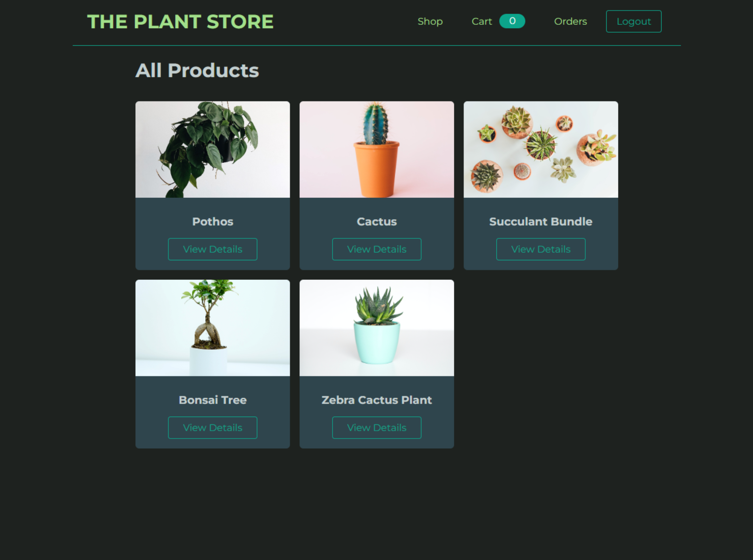Click the Pothos plant photo
The height and width of the screenshot is (560, 753).
(212, 150)
